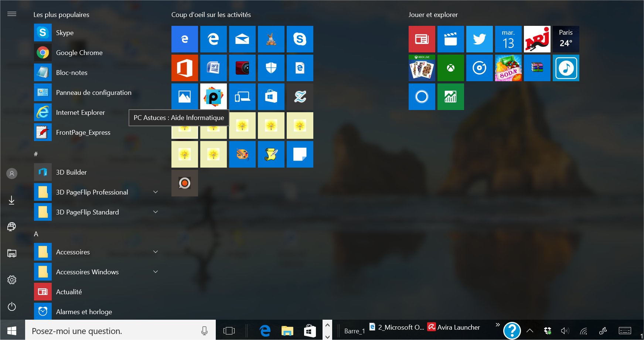644x340 pixels.
Task: Open the Movies & TV clapperboard tile
Action: click(x=450, y=39)
